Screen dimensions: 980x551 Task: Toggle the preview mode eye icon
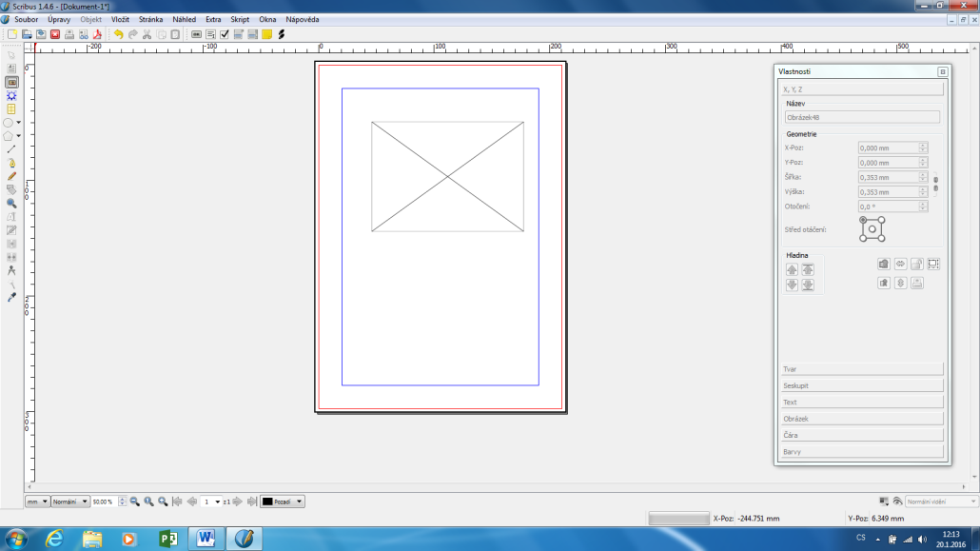point(897,502)
